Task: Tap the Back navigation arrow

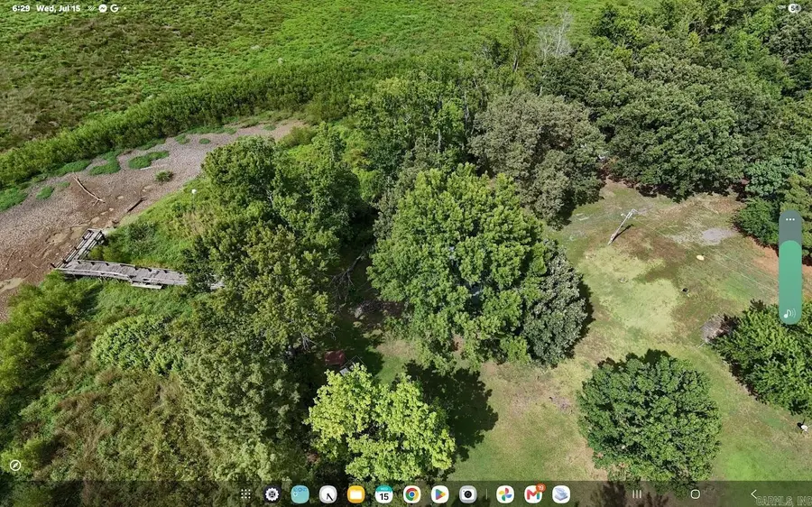Action: coord(754,494)
